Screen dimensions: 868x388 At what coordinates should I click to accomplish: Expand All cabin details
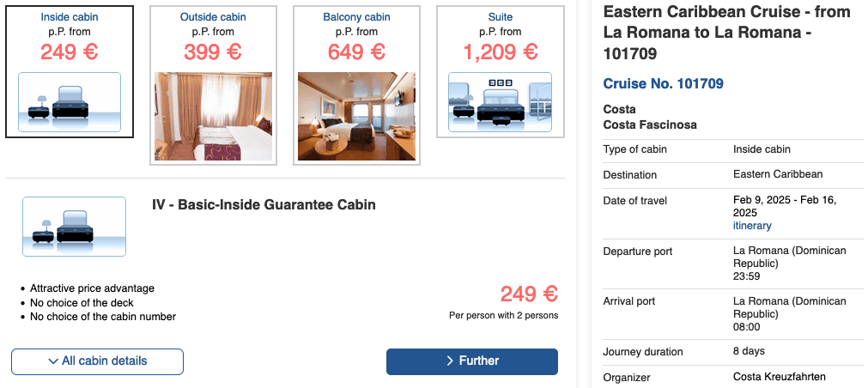pyautogui.click(x=98, y=361)
